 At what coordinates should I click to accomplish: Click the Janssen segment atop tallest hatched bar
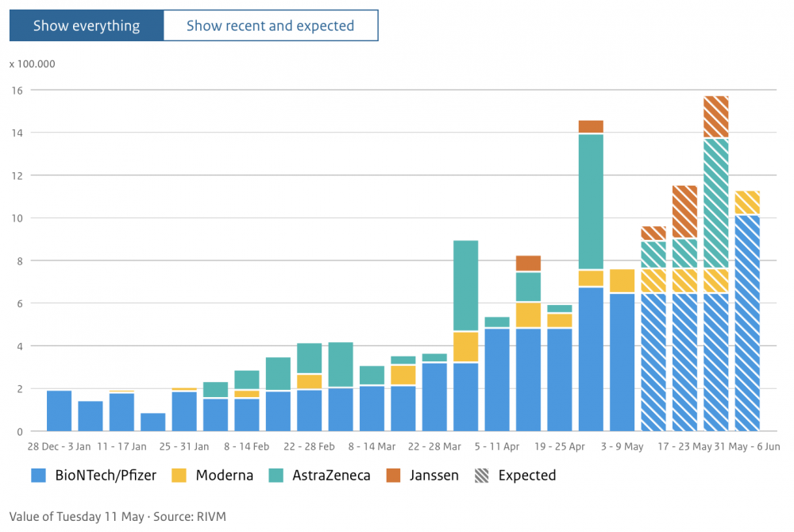[x=716, y=117]
